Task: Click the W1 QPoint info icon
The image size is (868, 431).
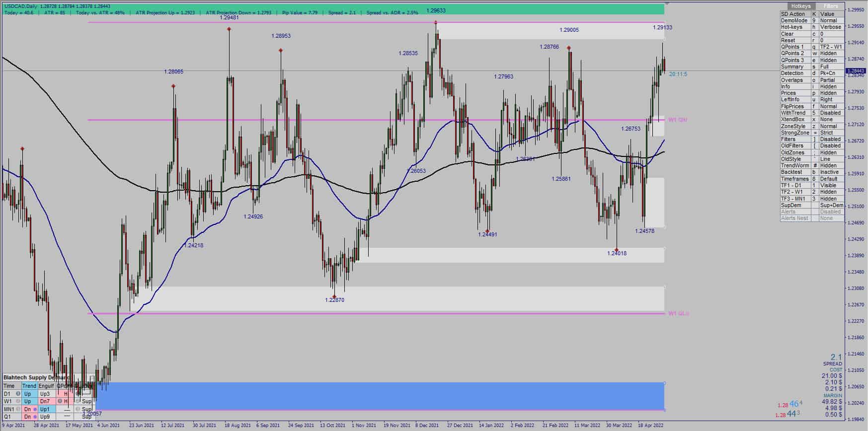Action: (x=60, y=401)
